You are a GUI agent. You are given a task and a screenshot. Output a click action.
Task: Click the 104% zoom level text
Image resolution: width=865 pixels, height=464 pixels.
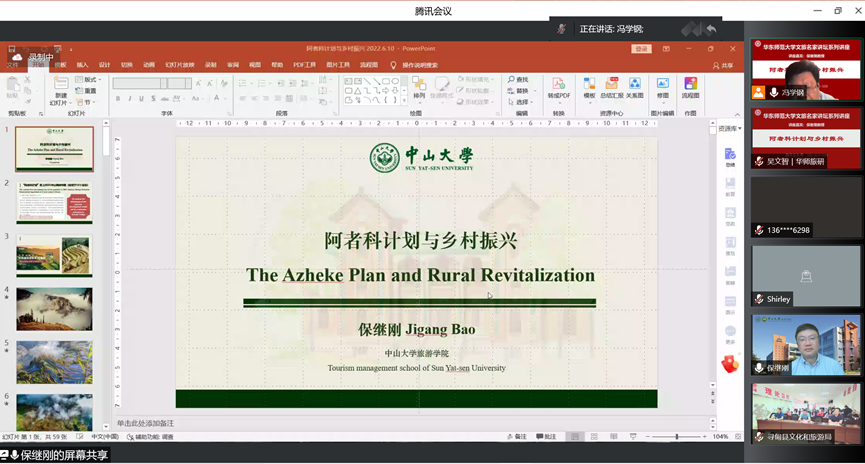[x=720, y=436]
